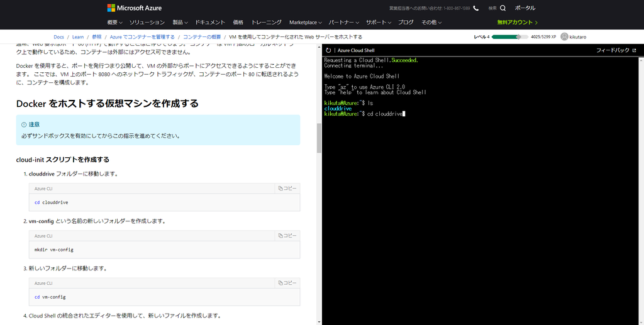Click the mkdir vm-config code text
The width and height of the screenshot is (644, 325).
54,250
